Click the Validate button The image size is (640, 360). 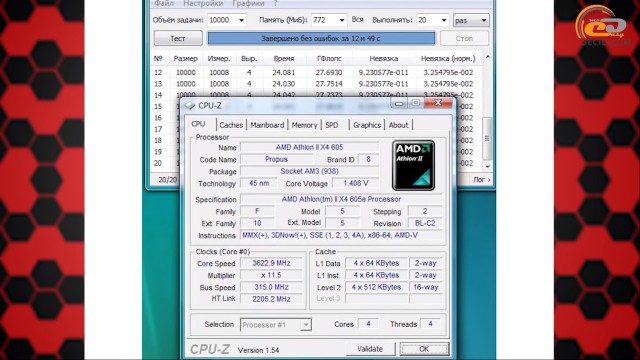point(370,349)
